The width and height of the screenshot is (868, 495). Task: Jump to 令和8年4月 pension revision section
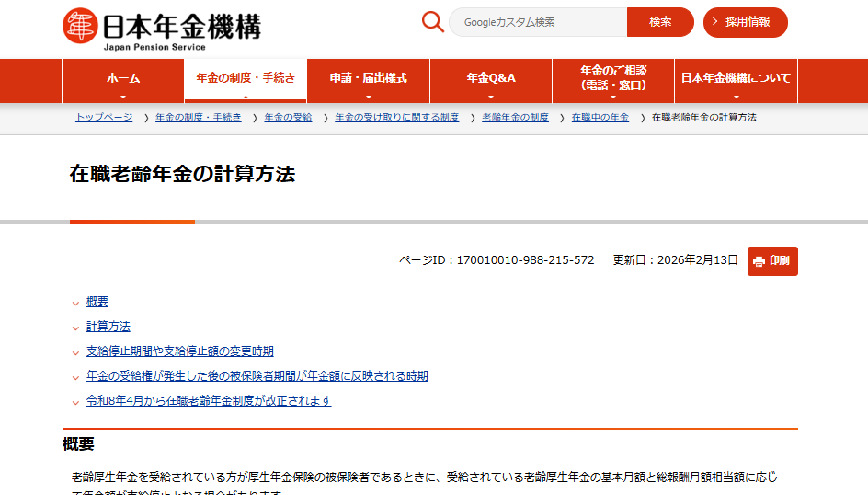pyautogui.click(x=209, y=401)
